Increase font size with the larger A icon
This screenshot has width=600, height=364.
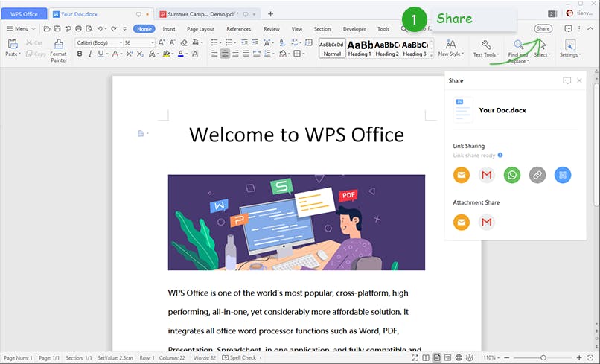tap(161, 43)
